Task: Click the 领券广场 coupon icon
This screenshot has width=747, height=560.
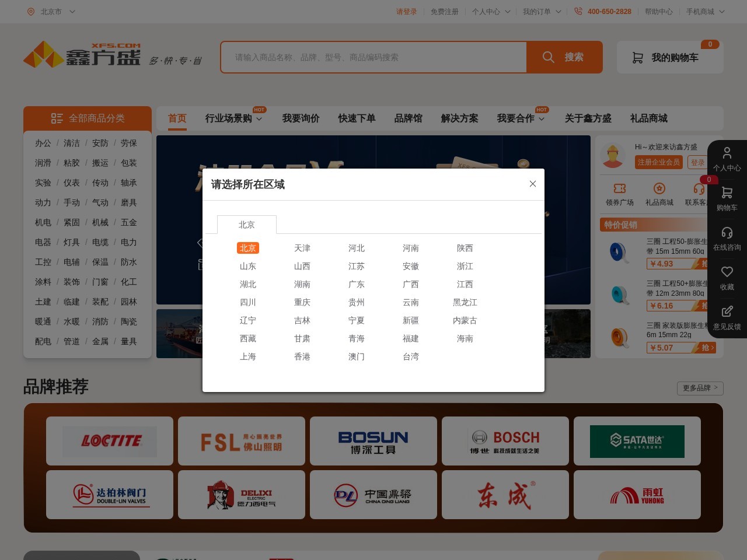Action: click(620, 188)
